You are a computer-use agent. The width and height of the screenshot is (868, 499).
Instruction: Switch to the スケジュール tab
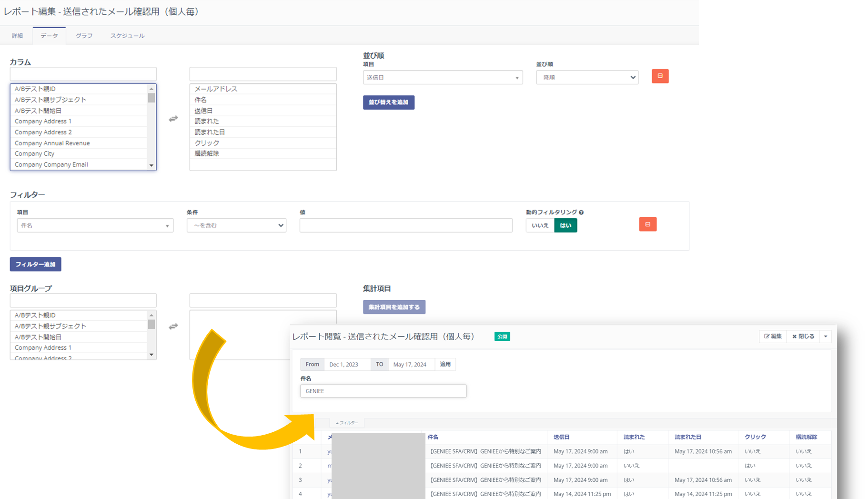pyautogui.click(x=127, y=36)
